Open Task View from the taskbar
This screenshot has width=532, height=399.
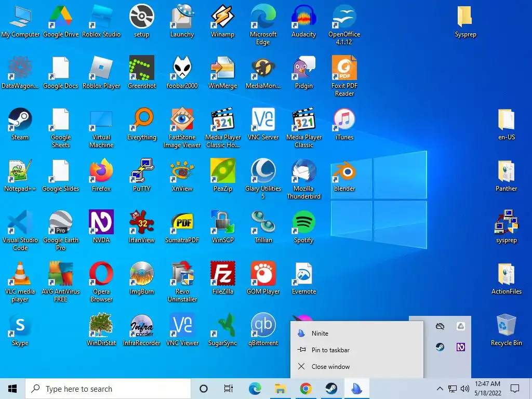point(229,389)
